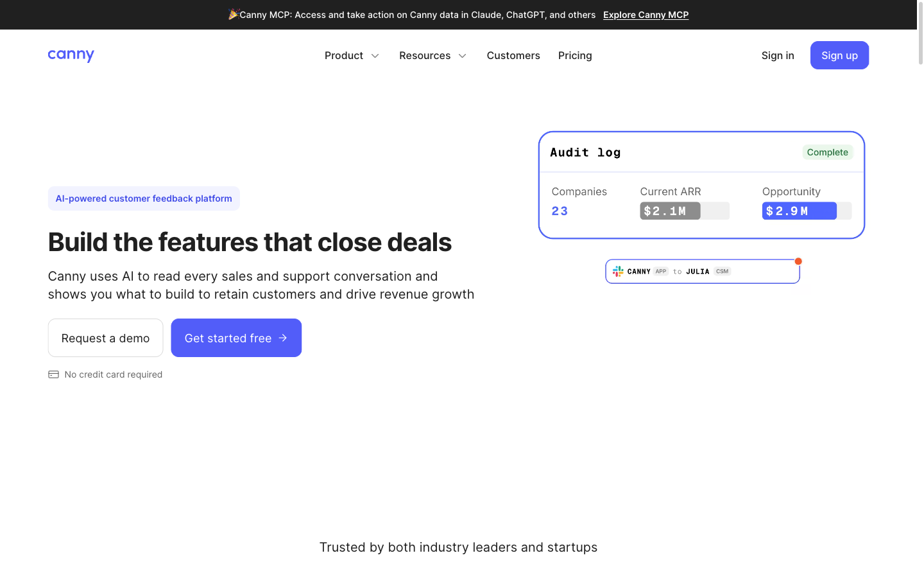Click the Opportunity $2.9M blue bar

pyautogui.click(x=799, y=211)
